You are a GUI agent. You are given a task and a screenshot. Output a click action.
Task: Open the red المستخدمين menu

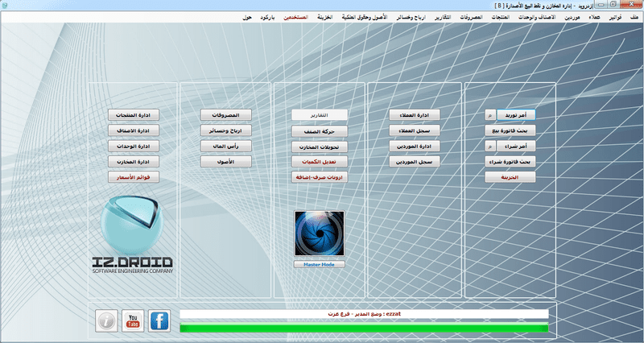[295, 17]
